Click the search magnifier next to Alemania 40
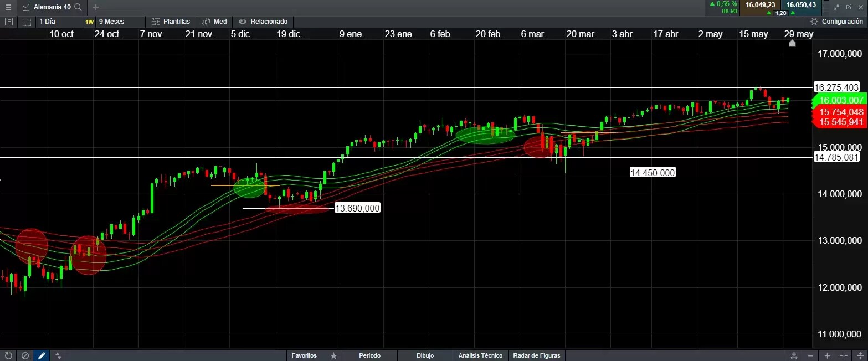The width and height of the screenshot is (868, 361). tap(78, 7)
